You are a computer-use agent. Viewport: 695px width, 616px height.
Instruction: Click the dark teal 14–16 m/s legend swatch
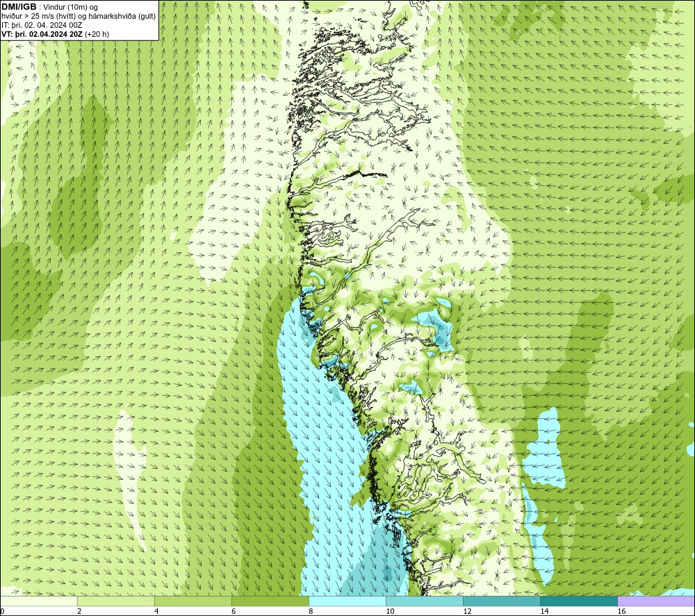579,601
